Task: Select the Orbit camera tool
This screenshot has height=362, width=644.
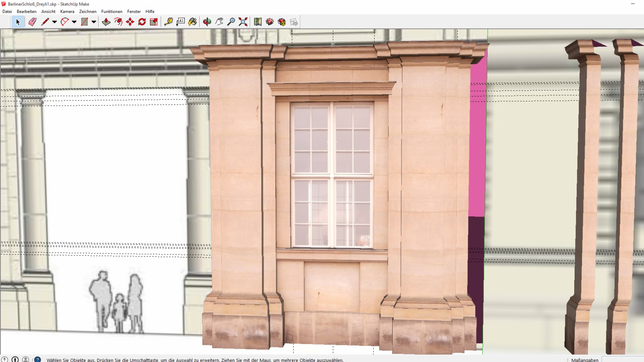Action: [x=207, y=22]
